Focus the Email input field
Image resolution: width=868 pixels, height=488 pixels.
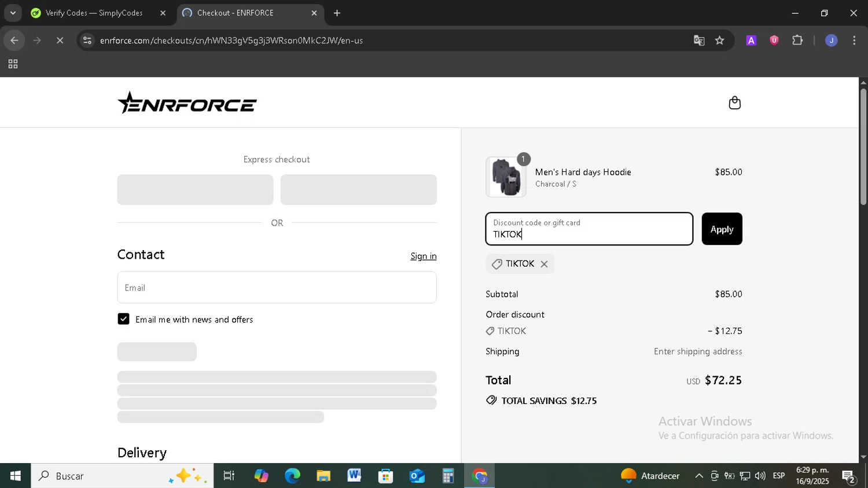pyautogui.click(x=277, y=287)
